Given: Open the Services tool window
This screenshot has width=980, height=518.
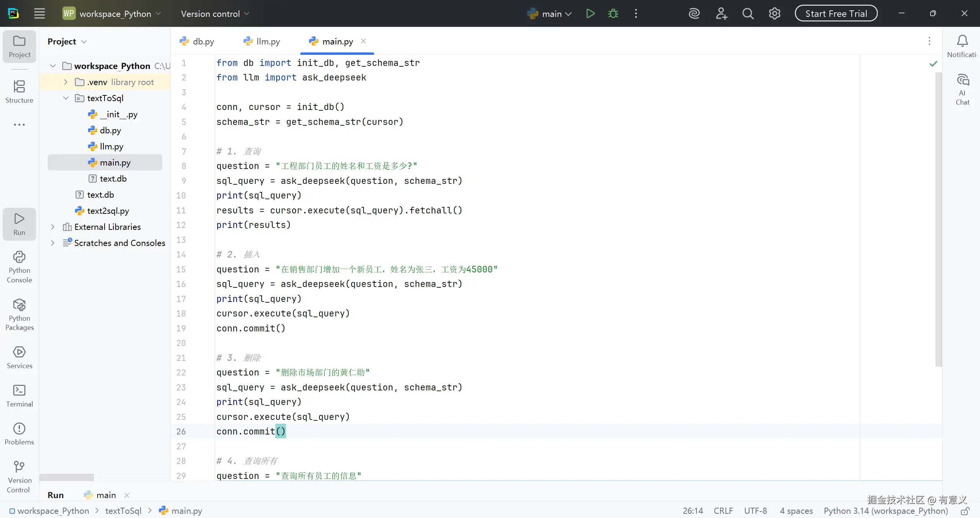Looking at the screenshot, I should [20, 357].
